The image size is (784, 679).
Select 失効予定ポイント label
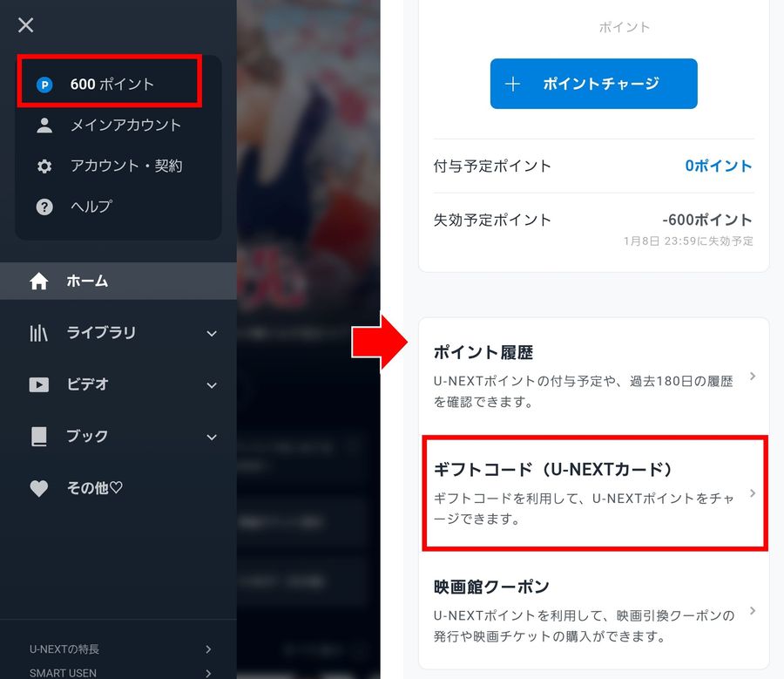pos(492,221)
